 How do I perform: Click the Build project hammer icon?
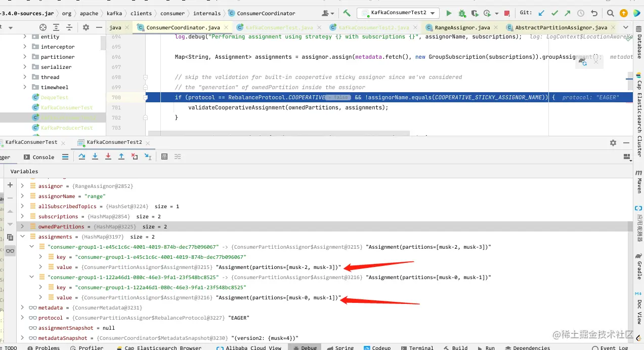(347, 13)
